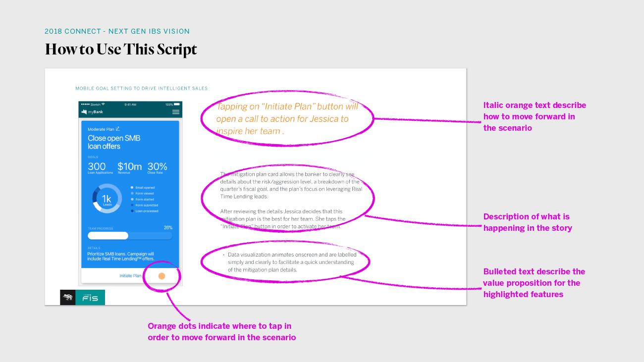The image size is (644, 362).
Task: Click the pencil icon next to Moderate Plan
Action: coord(117,129)
